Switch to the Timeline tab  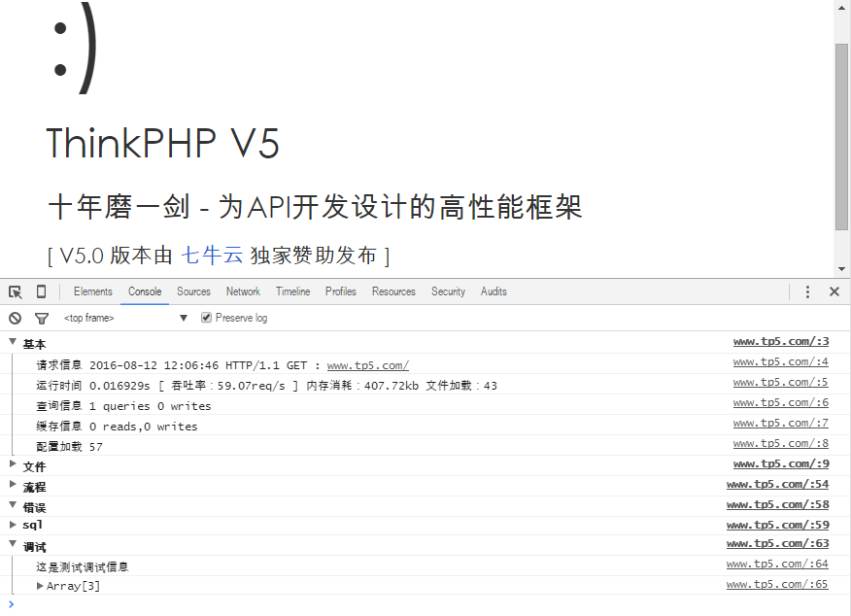(x=293, y=291)
